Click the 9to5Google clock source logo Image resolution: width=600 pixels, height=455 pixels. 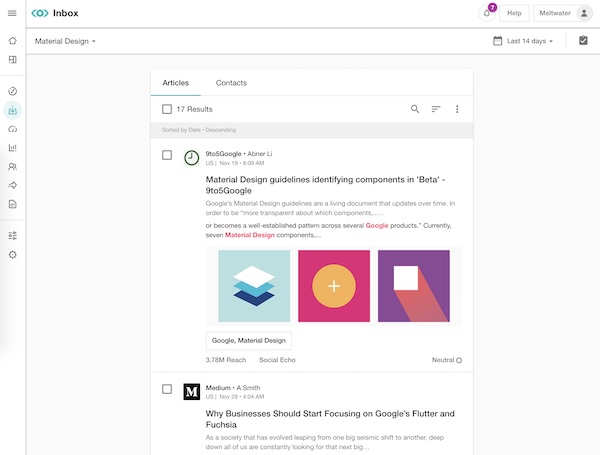(191, 158)
